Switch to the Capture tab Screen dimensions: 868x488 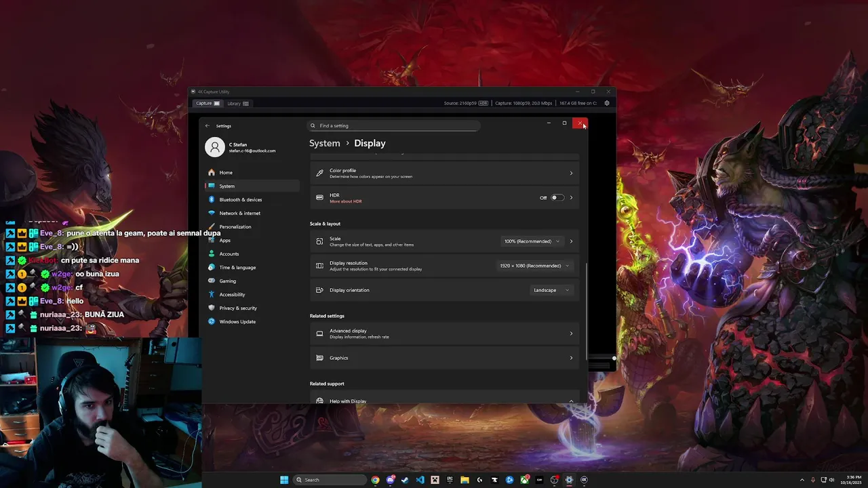coord(208,103)
